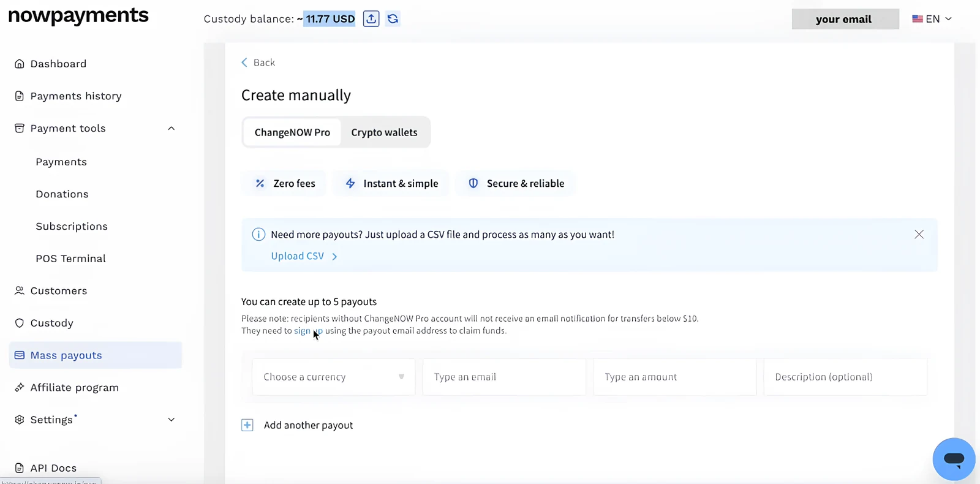The image size is (980, 484).
Task: Select Mass payouts in sidebar
Action: 96,355
